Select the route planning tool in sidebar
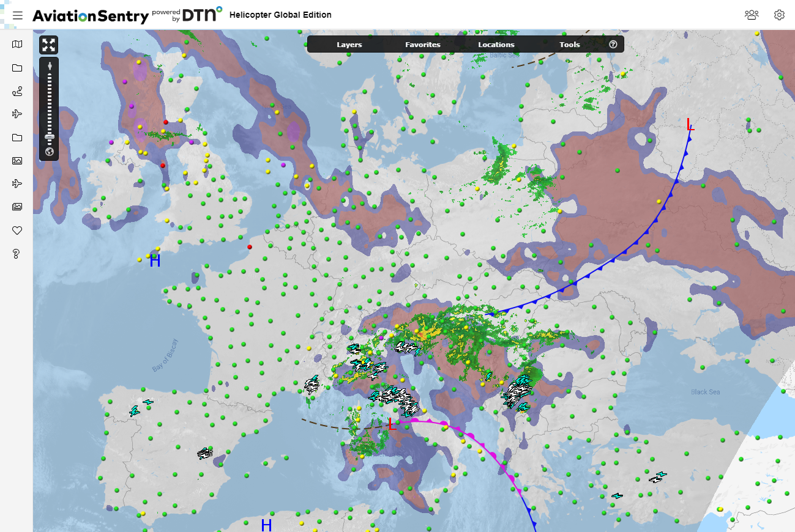Viewport: 795px width, 532px height. tap(17, 92)
